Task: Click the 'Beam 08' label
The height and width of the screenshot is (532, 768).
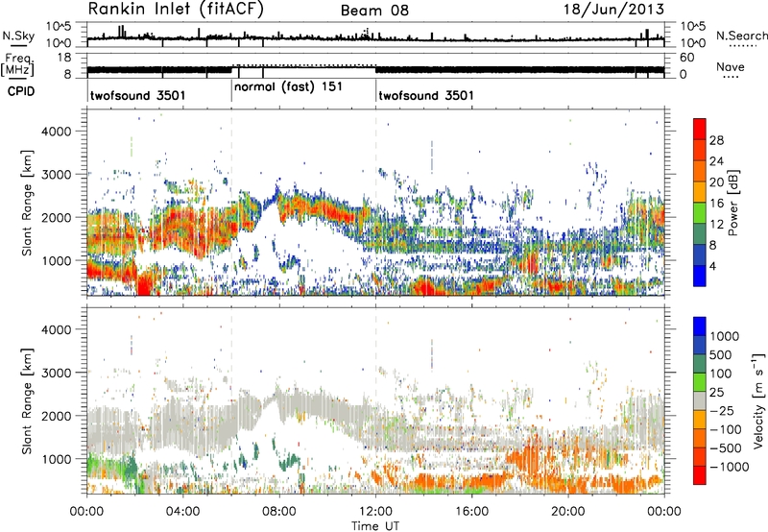Action: click(x=374, y=11)
